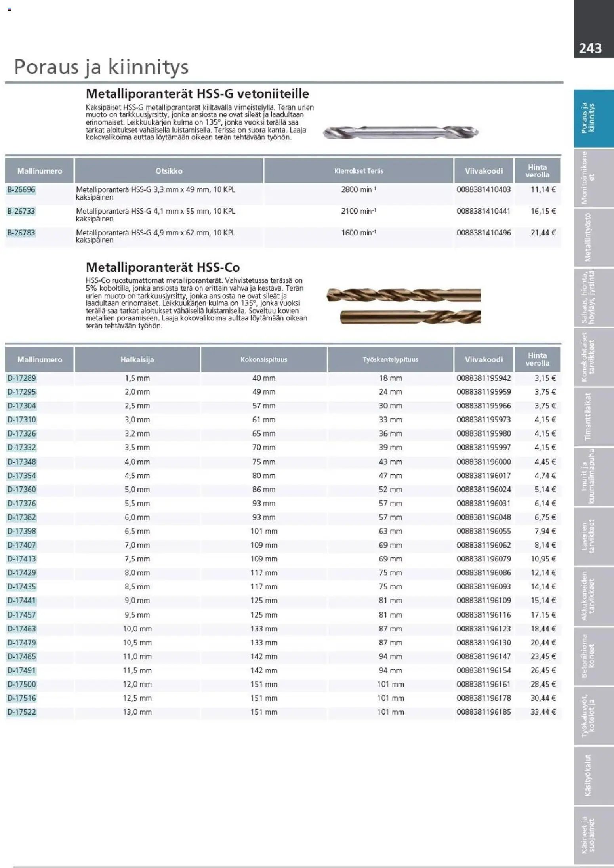614x868 pixels.
Task: Follow the D-17435 product link
Action: point(21,586)
